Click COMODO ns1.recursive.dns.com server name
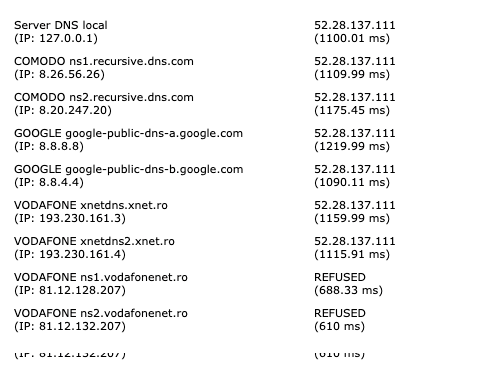The width and height of the screenshot is (477, 380). pos(104,61)
